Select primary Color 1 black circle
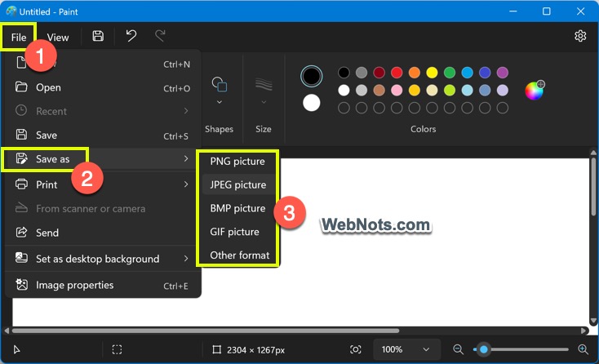The height and width of the screenshot is (364, 599). coord(312,76)
